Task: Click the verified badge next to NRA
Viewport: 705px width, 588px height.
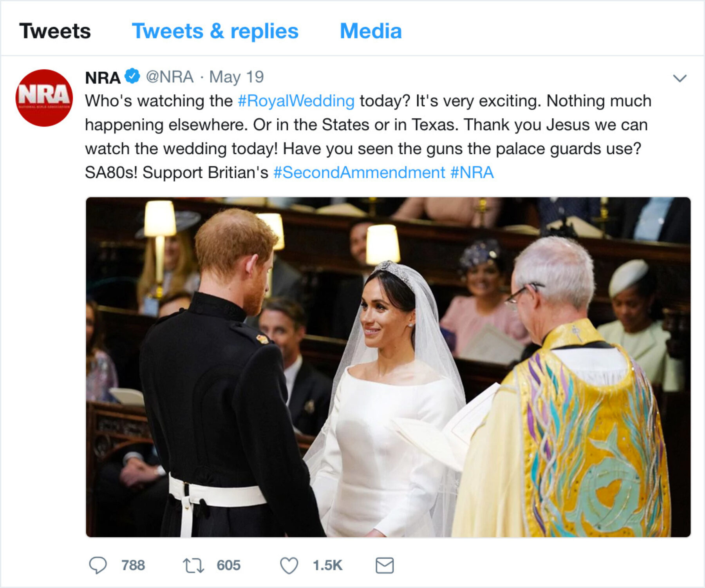Action: 131,77
